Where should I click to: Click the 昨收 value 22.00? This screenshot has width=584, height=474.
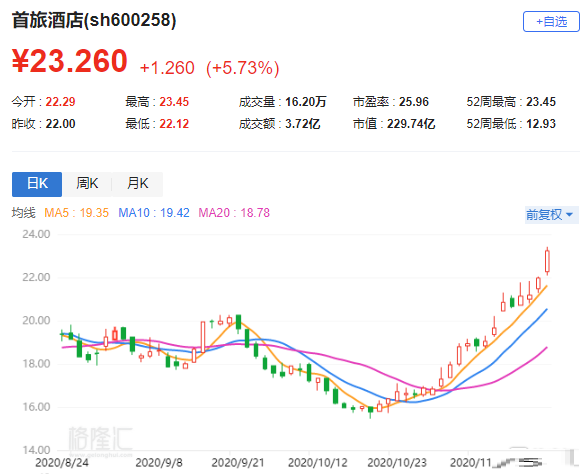point(60,124)
